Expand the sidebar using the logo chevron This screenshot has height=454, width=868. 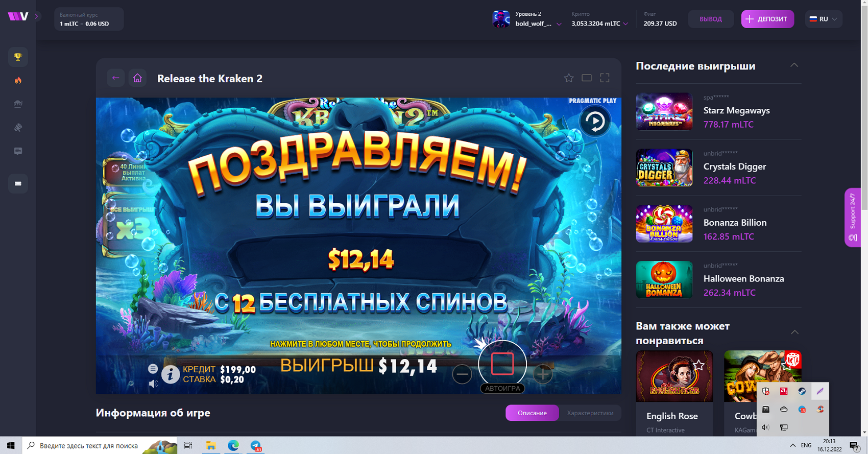(36, 16)
